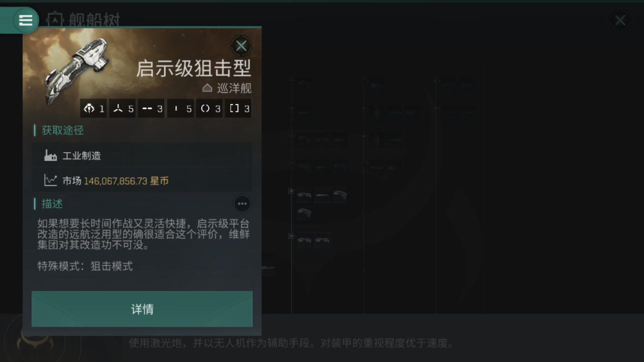The image size is (644, 362).
Task: Select the 工业制造 acquisition row
Action: click(x=142, y=155)
